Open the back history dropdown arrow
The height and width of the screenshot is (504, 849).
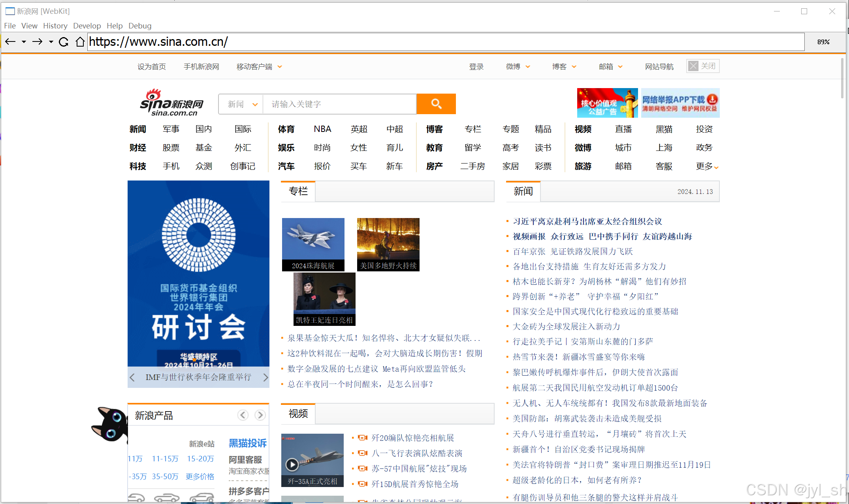[x=24, y=42]
